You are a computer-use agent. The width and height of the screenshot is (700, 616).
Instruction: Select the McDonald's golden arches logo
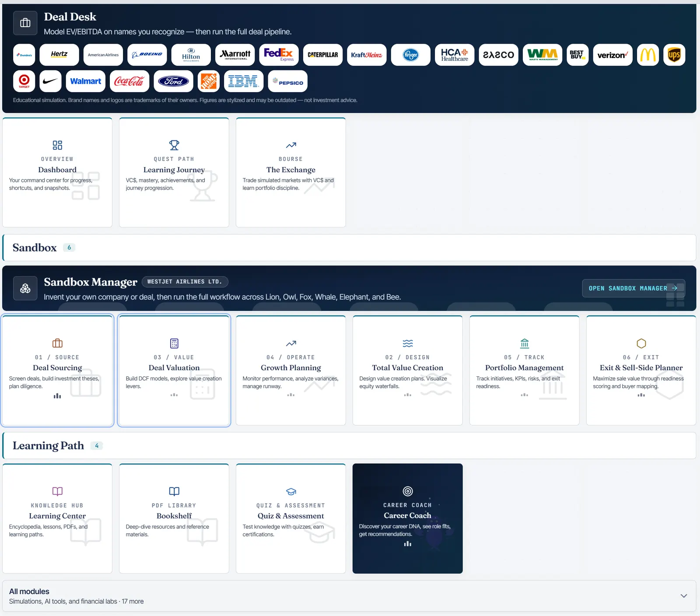tap(648, 55)
